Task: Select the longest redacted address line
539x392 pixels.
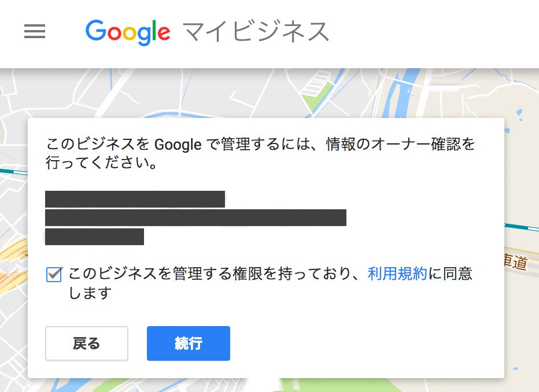Action: coord(195,217)
